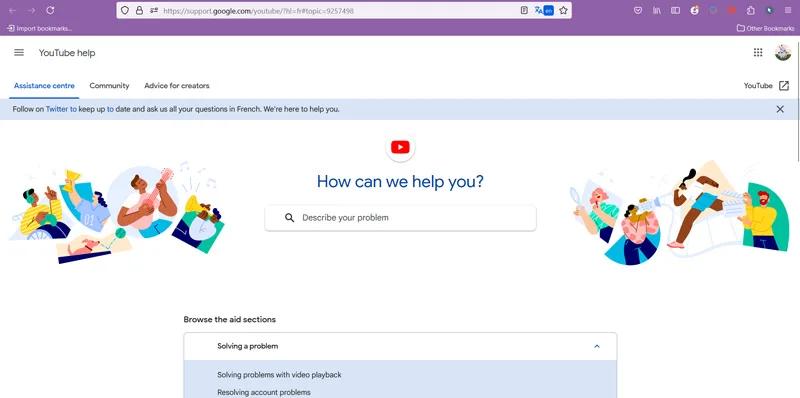Save page to Pocket
This screenshot has height=398, width=800.
[638, 10]
